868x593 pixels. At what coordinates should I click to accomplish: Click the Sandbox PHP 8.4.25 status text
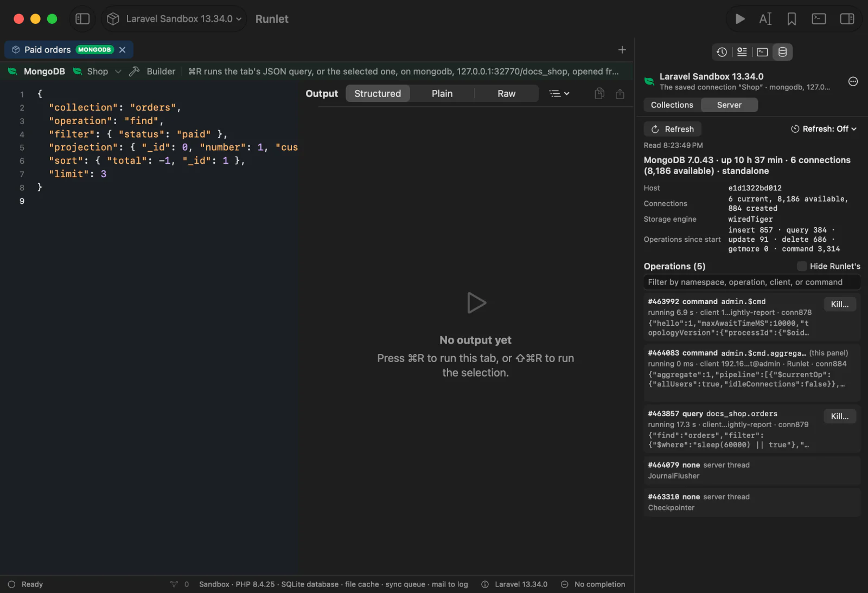(333, 584)
